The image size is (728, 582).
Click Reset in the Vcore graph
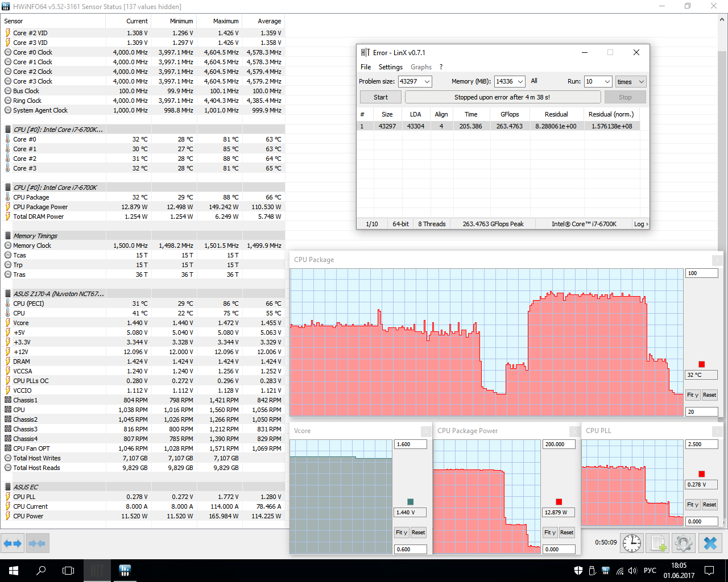(419, 533)
